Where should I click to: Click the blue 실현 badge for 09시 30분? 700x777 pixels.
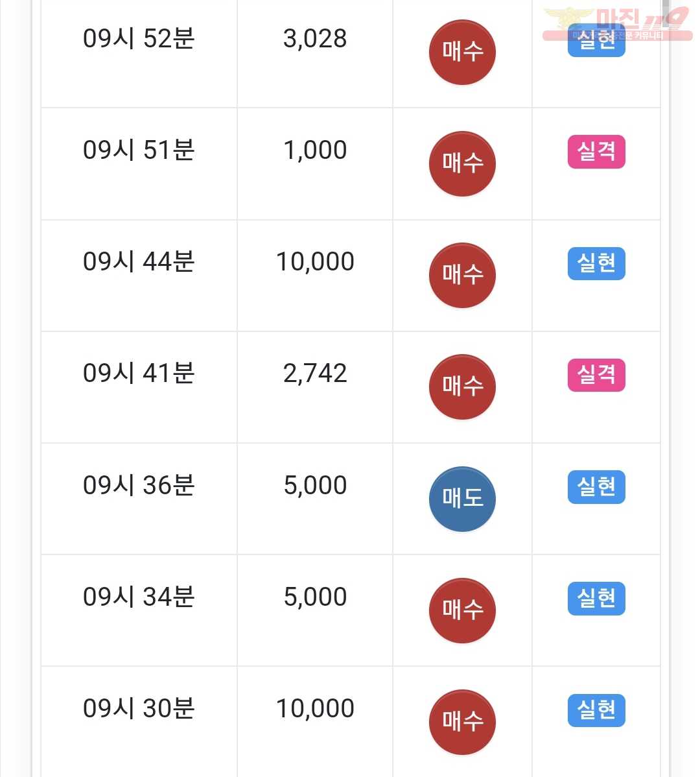(x=596, y=710)
